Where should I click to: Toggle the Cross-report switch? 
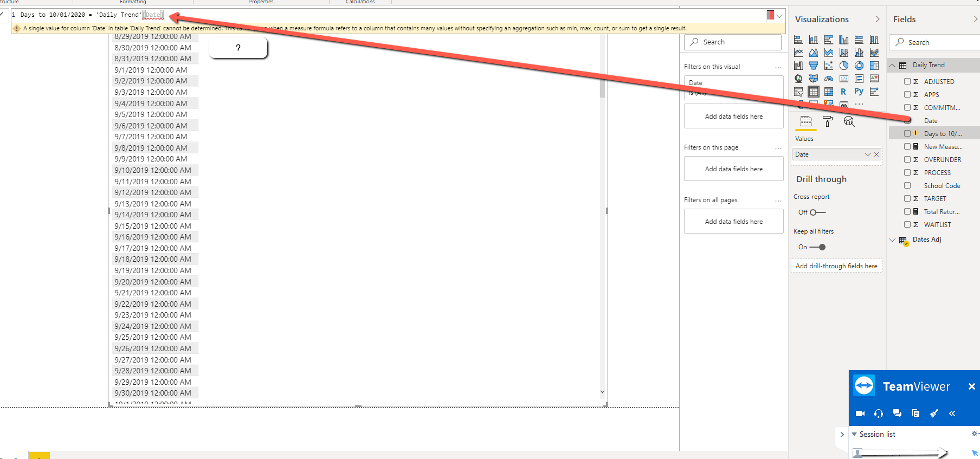pos(817,212)
